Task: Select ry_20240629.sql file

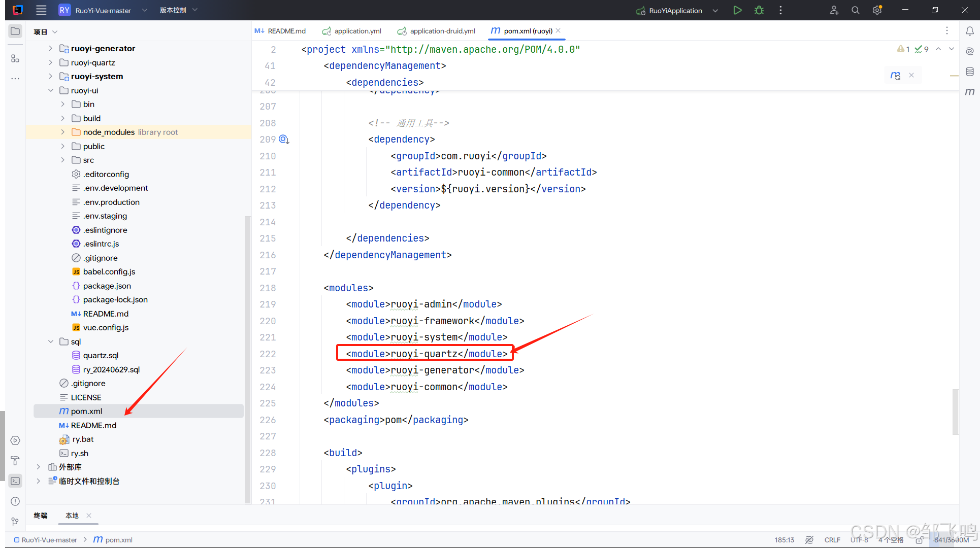Action: coord(111,369)
